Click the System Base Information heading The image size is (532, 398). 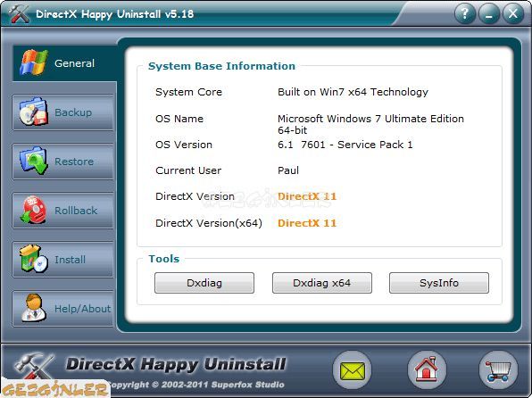tap(221, 66)
